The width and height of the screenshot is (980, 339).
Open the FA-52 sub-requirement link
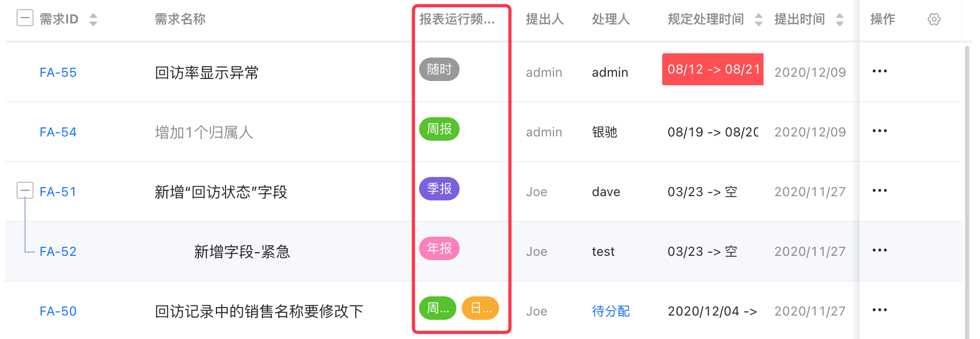click(58, 252)
